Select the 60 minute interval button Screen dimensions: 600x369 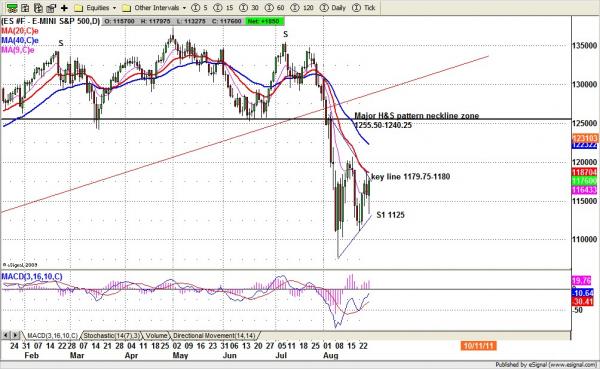pos(276,8)
